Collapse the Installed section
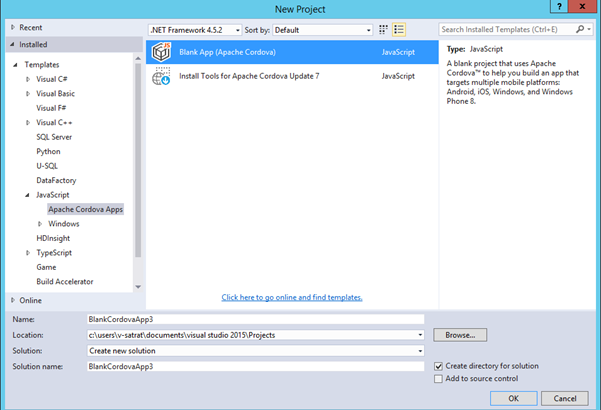601x410 pixels. [x=13, y=44]
